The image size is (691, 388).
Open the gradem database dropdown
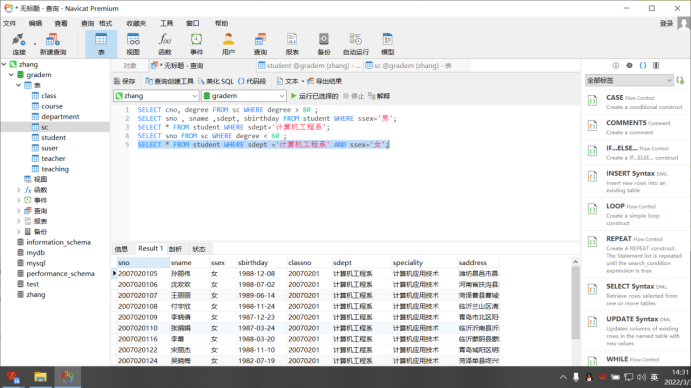tap(244, 96)
